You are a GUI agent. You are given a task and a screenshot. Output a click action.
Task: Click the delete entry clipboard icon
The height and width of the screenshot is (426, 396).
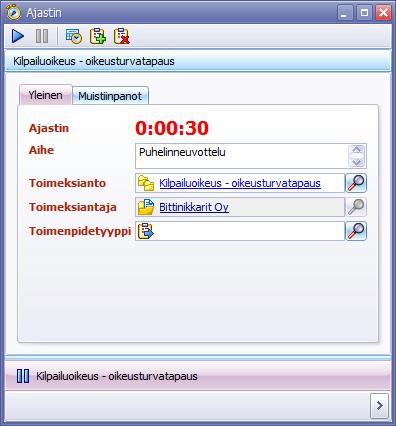(122, 36)
